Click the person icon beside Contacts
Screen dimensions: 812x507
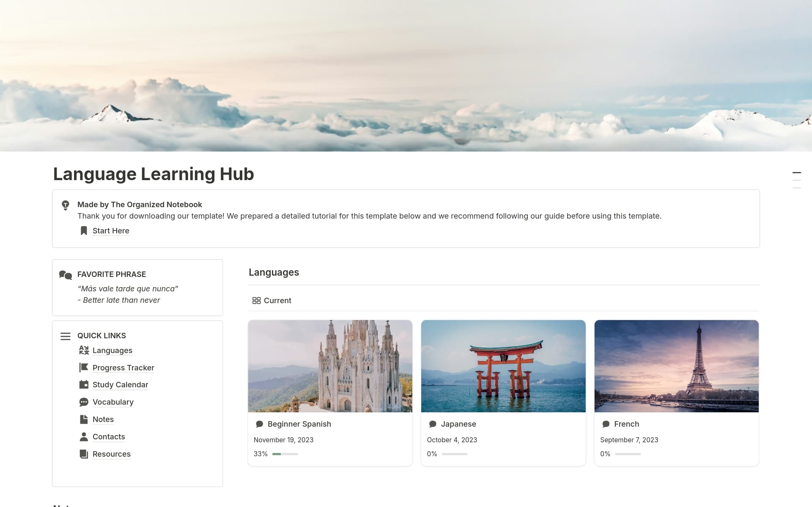(84, 436)
